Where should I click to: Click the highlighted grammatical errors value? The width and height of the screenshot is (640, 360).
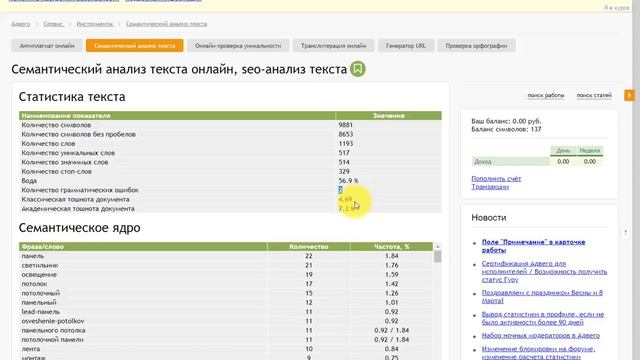point(340,190)
